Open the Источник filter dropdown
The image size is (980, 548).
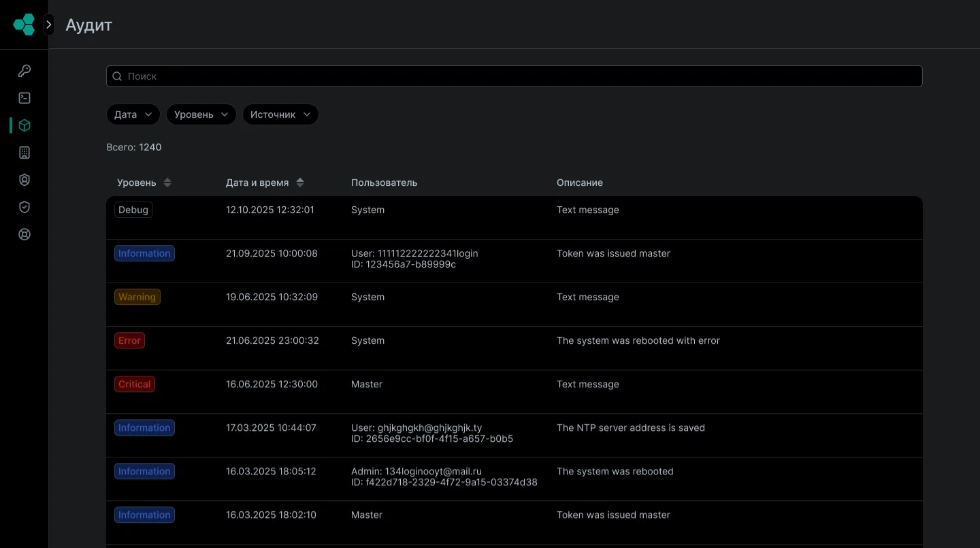[x=280, y=114]
